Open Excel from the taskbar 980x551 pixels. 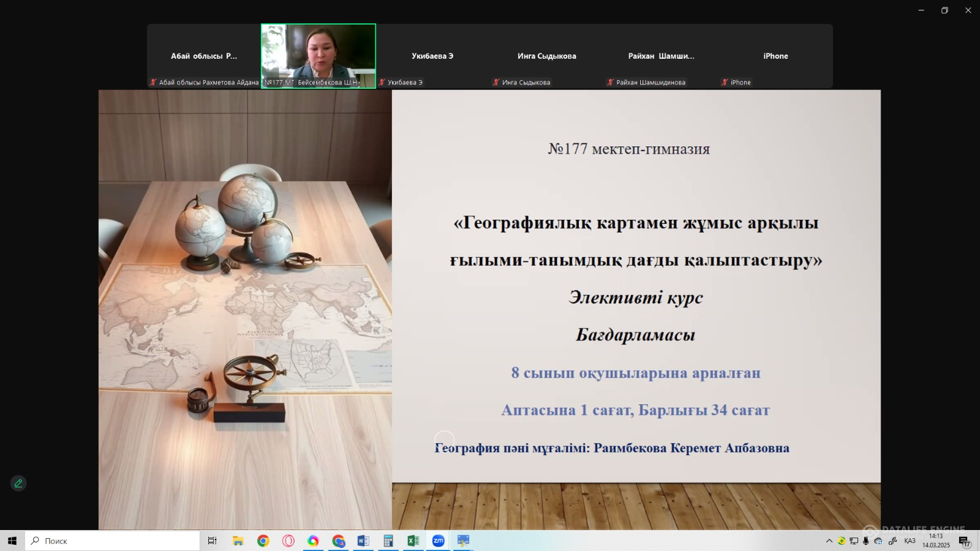[x=413, y=541]
